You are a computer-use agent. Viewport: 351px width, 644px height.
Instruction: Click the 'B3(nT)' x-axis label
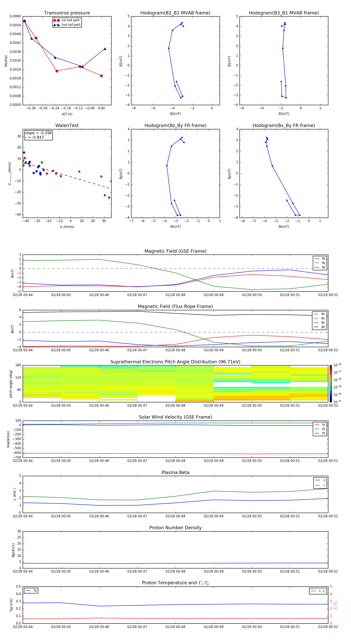pyautogui.click(x=284, y=114)
